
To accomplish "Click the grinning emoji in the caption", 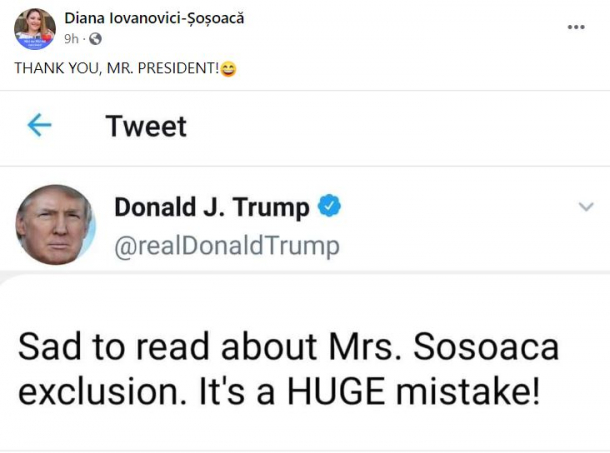I will tap(228, 68).
